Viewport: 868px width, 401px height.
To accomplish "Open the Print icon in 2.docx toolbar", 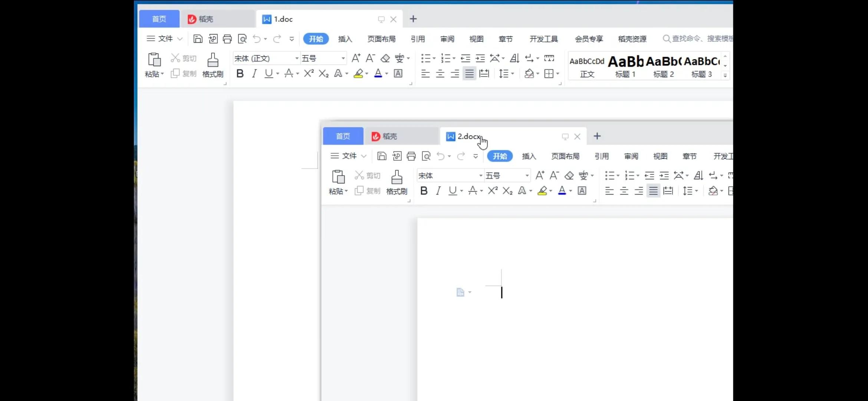I will [411, 156].
